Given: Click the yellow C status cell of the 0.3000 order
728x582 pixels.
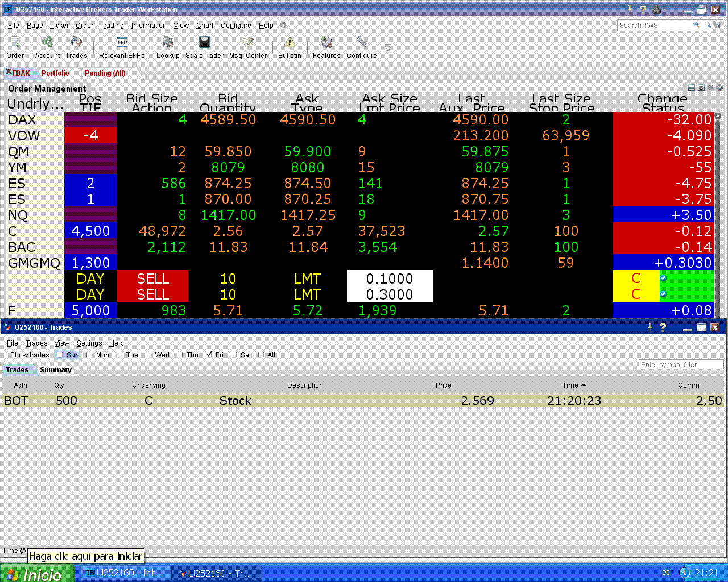Looking at the screenshot, I should point(636,294).
